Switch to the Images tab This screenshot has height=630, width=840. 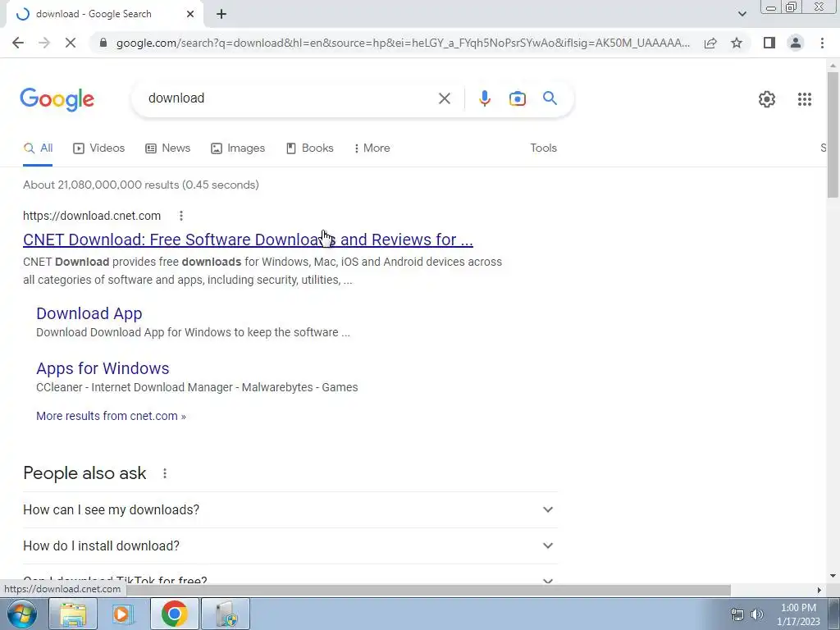coord(238,148)
